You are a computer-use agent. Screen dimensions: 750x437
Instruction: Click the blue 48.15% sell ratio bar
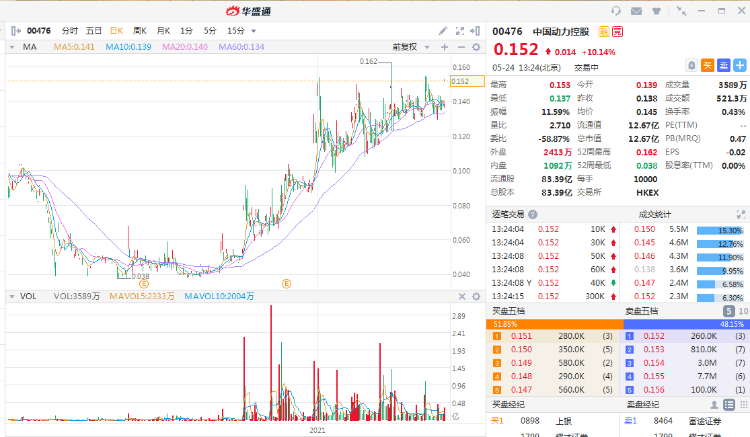pyautogui.click(x=687, y=324)
